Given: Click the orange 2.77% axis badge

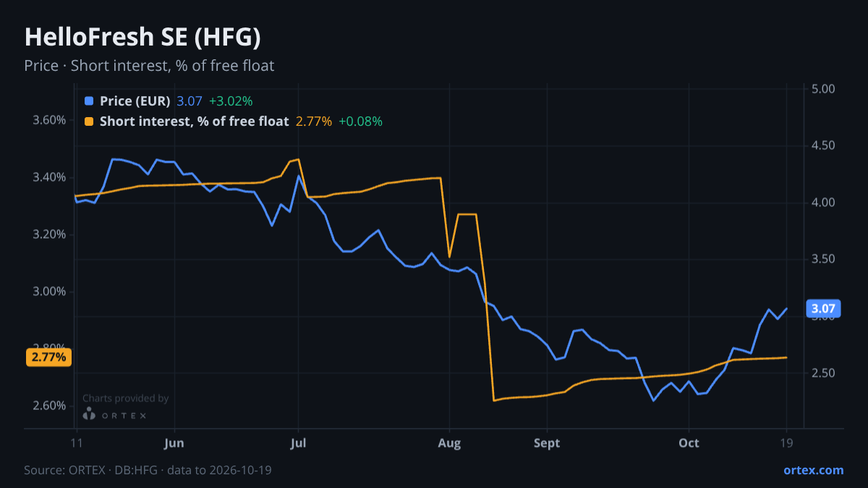Looking at the screenshot, I should (48, 357).
